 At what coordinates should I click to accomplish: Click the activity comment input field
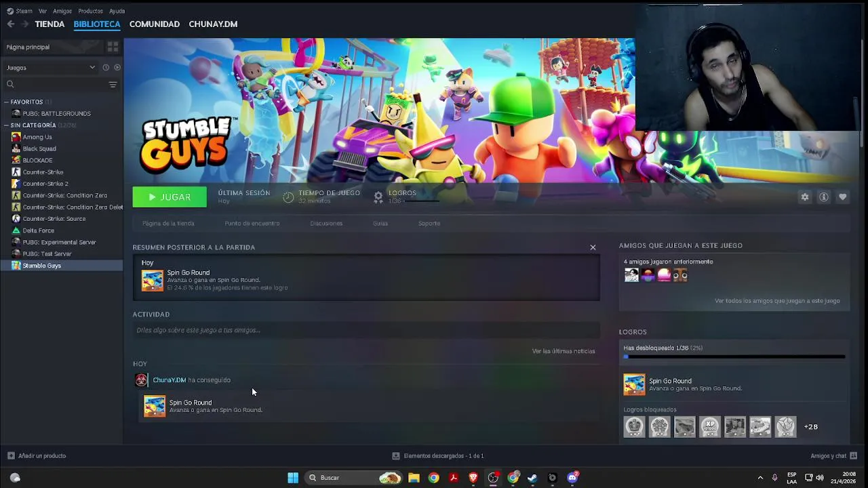[366, 330]
